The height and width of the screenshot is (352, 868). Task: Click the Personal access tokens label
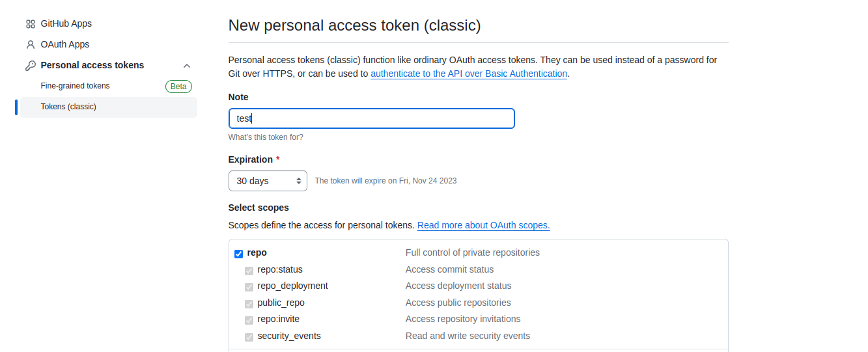[x=92, y=65]
